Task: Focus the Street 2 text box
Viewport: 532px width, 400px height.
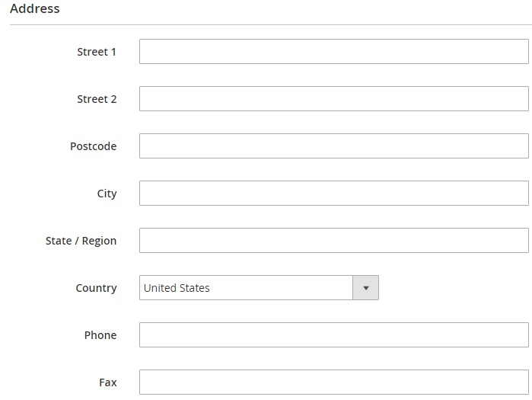Action: [x=333, y=99]
